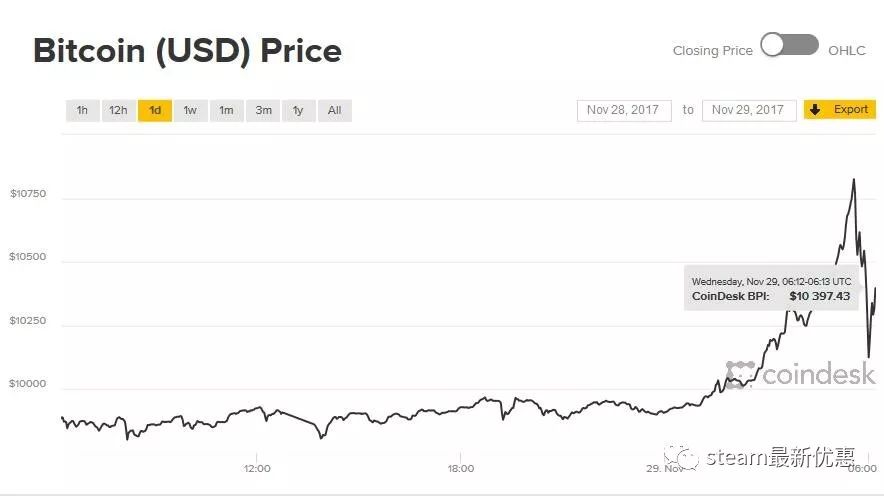Viewport: 884px width, 496px height.
Task: Switch to the 1h time range
Action: 82,110
